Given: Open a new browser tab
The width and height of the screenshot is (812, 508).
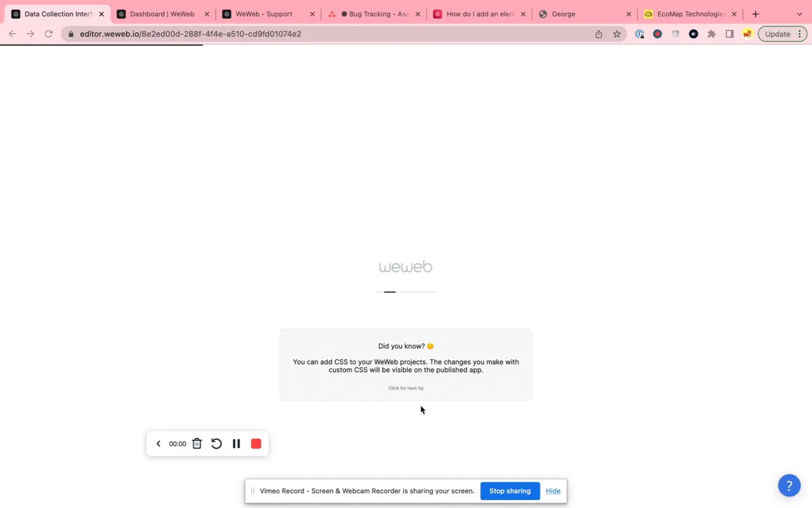Looking at the screenshot, I should (755, 14).
